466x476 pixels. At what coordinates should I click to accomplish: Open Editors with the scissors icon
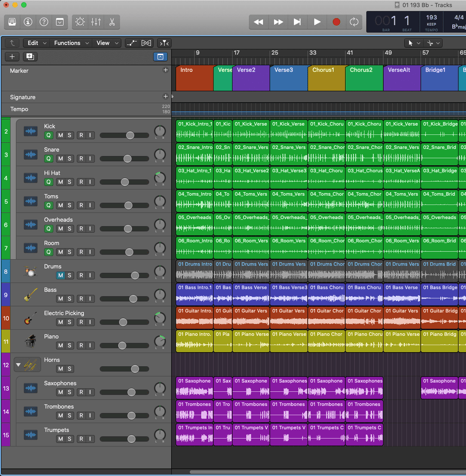[x=112, y=22]
